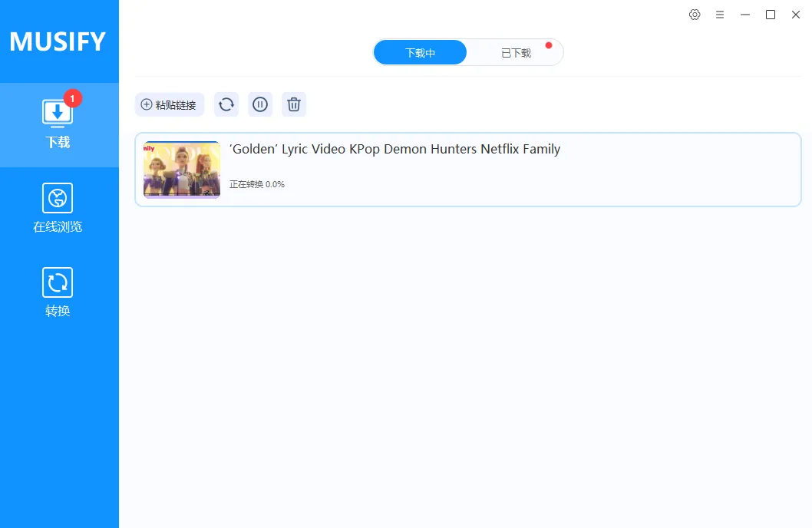
Task: Open the 在线浏览 online browser section
Action: pos(58,208)
